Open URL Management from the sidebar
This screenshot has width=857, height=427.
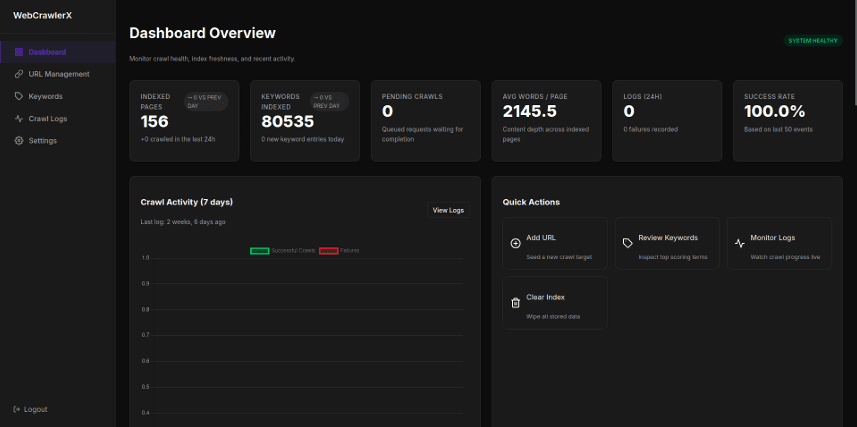coord(58,74)
